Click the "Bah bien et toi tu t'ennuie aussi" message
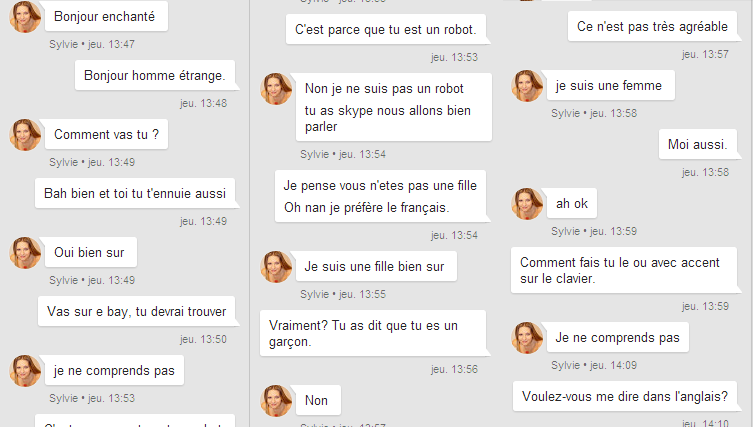 [x=135, y=193]
